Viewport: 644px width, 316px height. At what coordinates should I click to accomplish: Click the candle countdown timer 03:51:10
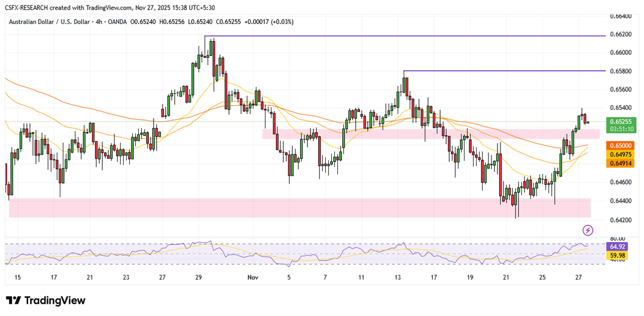[621, 128]
